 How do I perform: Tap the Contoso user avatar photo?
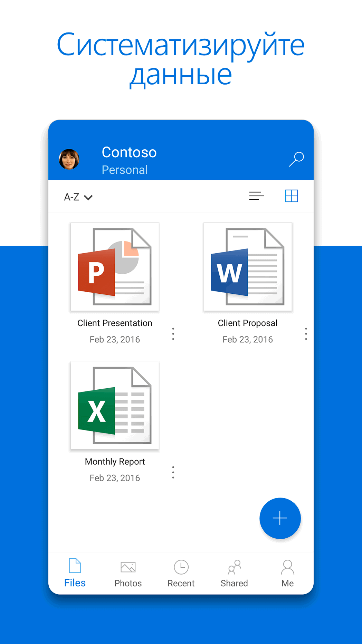point(69,159)
